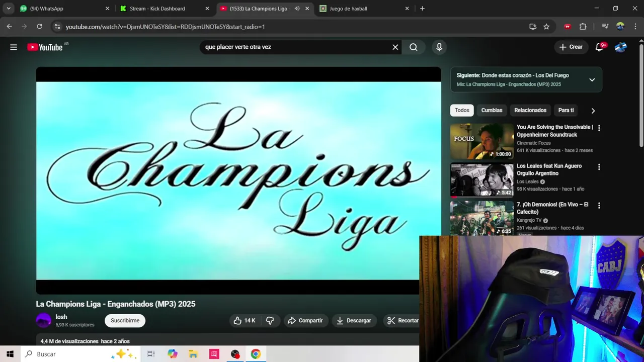Image resolution: width=644 pixels, height=362 pixels.
Task: Close the WhatsApp tab
Action: (x=107, y=9)
